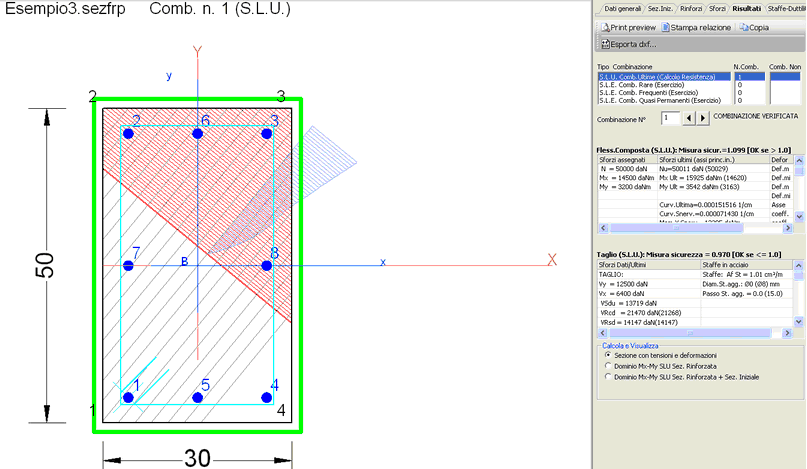This screenshot has width=807, height=469.
Task: Click the Staffe in acciaio column header
Action: pyautogui.click(x=746, y=265)
